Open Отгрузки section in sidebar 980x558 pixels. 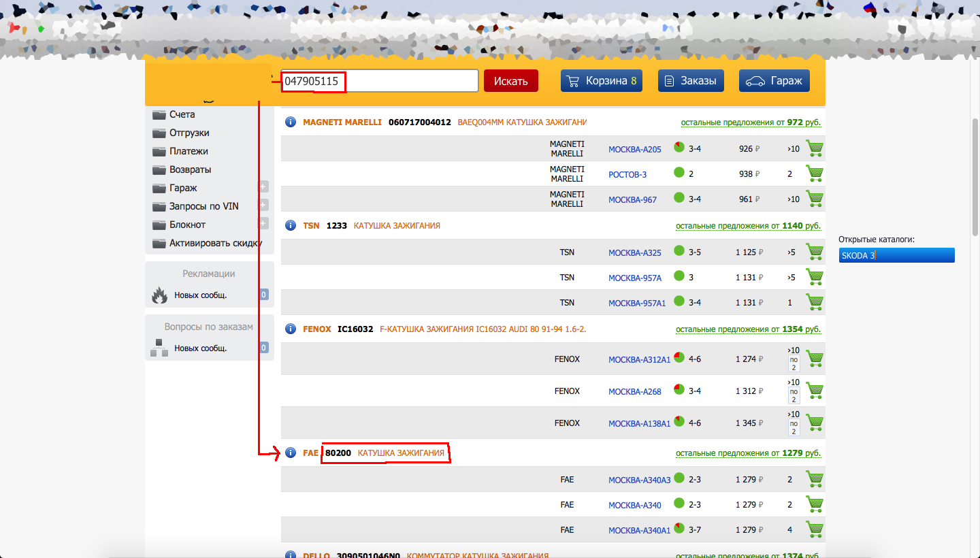coord(189,133)
